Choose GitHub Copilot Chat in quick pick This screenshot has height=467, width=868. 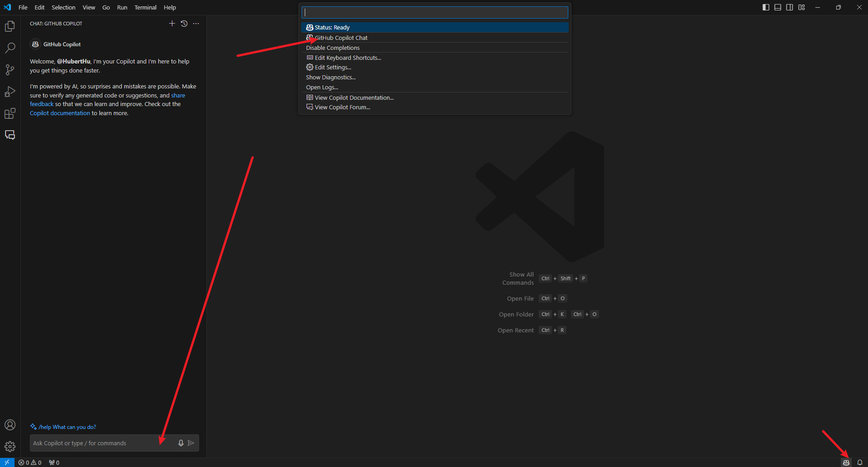[434, 38]
